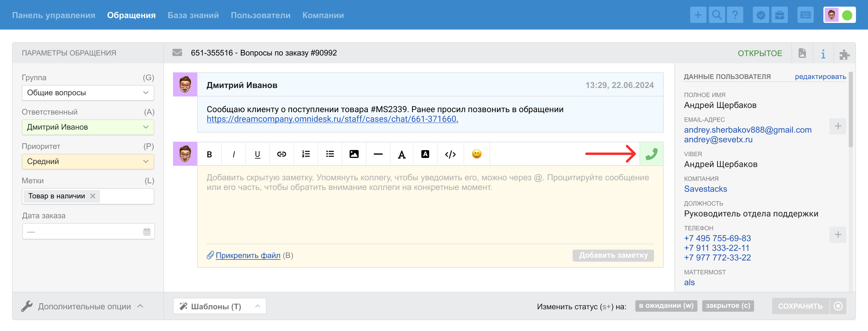This screenshot has width=868, height=331.
Task: Remove the Товар в наличии label
Action: 93,196
